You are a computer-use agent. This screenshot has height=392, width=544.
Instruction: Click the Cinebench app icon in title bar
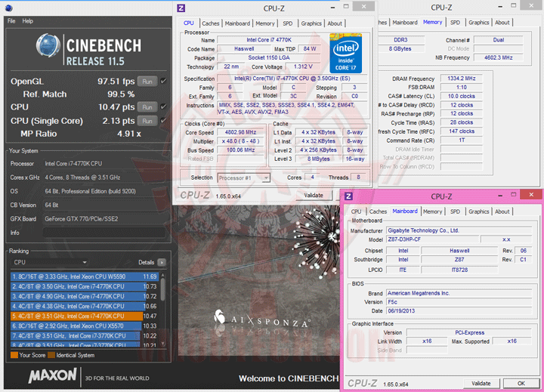[x=9, y=8]
